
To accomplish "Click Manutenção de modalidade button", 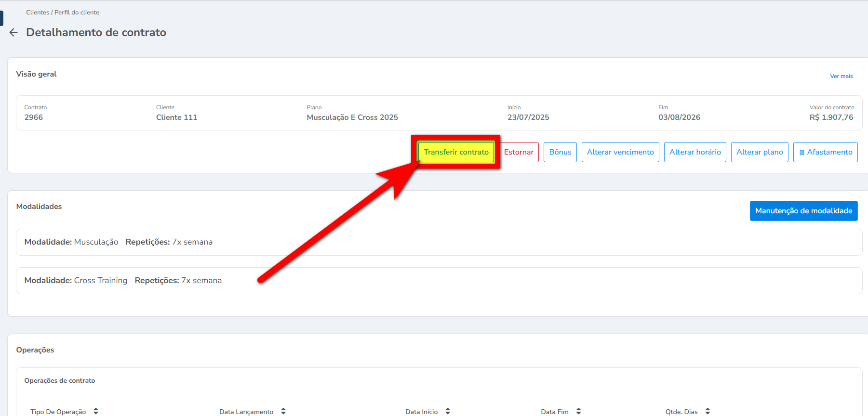I will point(803,211).
